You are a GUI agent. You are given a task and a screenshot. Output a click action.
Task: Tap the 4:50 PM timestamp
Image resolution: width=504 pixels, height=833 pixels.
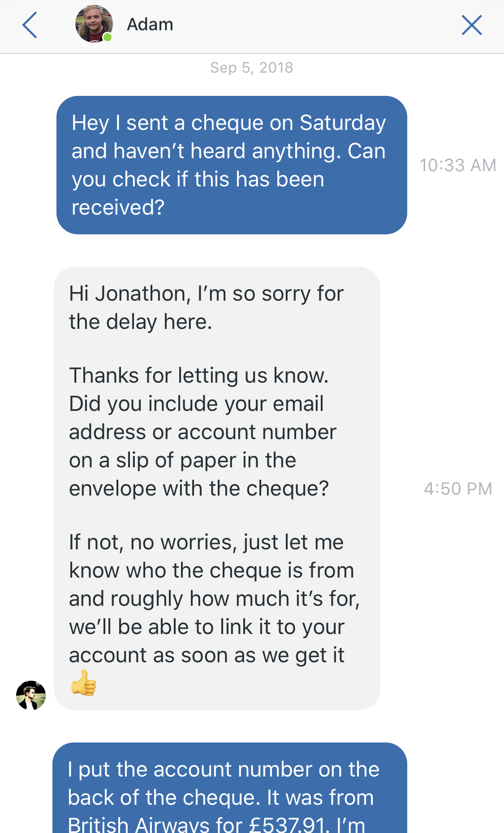457,489
